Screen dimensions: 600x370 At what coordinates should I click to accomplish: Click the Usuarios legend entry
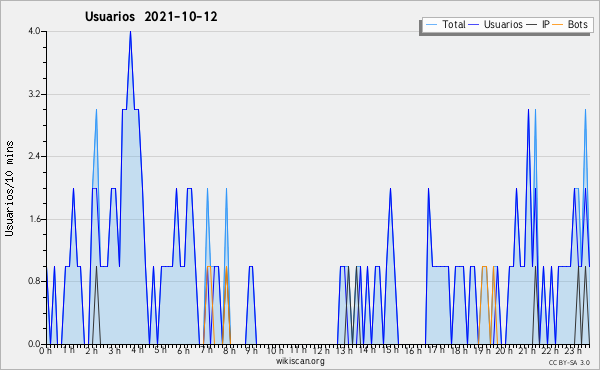tap(496, 24)
